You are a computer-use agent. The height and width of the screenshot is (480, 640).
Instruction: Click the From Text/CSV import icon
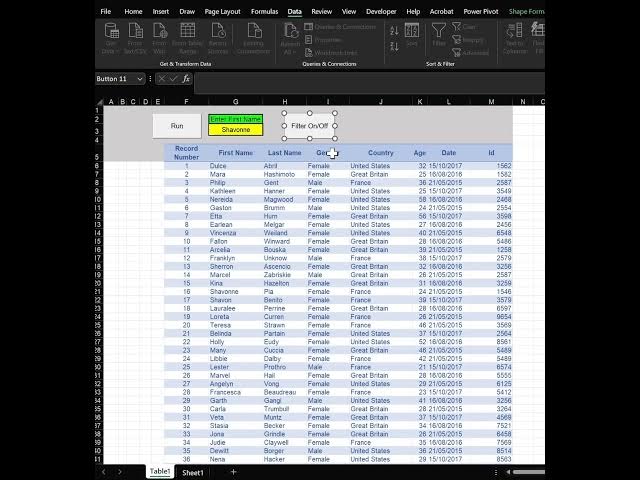(x=135, y=38)
